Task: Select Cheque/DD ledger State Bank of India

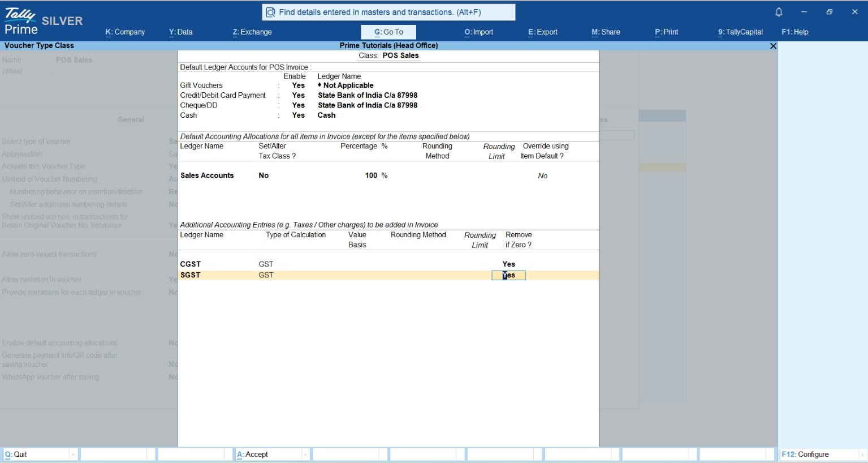Action: pos(368,105)
